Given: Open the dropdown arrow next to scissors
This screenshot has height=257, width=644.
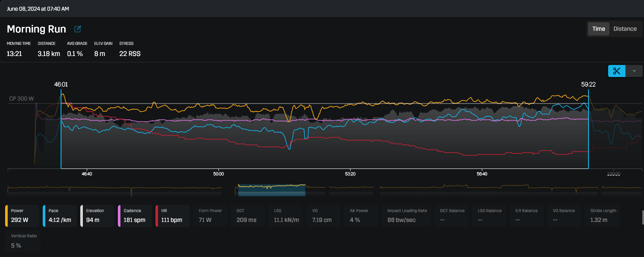Looking at the screenshot, I should click(634, 71).
